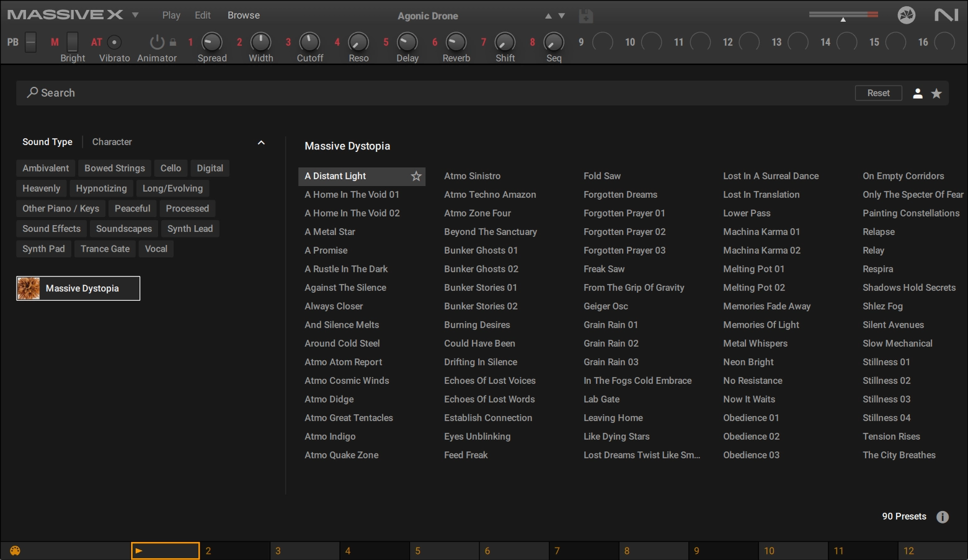Screen dimensions: 968x560
Task: Click the round Kore-style logo icon in header
Action: (907, 15)
